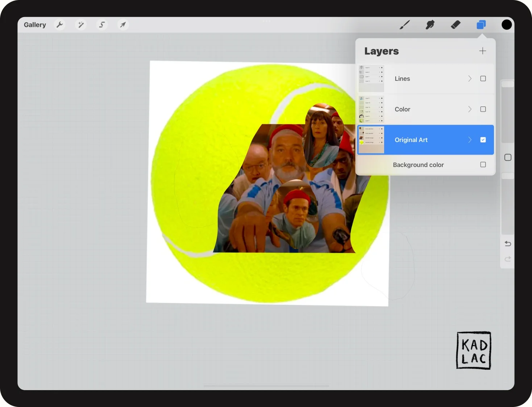
Task: Open the Lines group chevron
Action: [470, 79]
